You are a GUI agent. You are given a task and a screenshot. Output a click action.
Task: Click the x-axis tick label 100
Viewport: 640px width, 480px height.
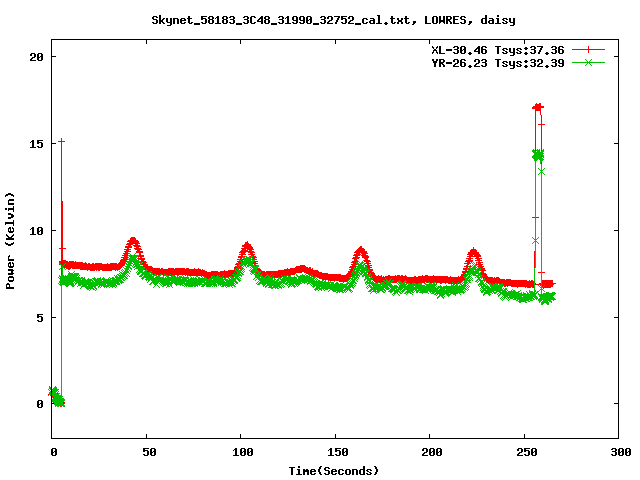coord(243,452)
